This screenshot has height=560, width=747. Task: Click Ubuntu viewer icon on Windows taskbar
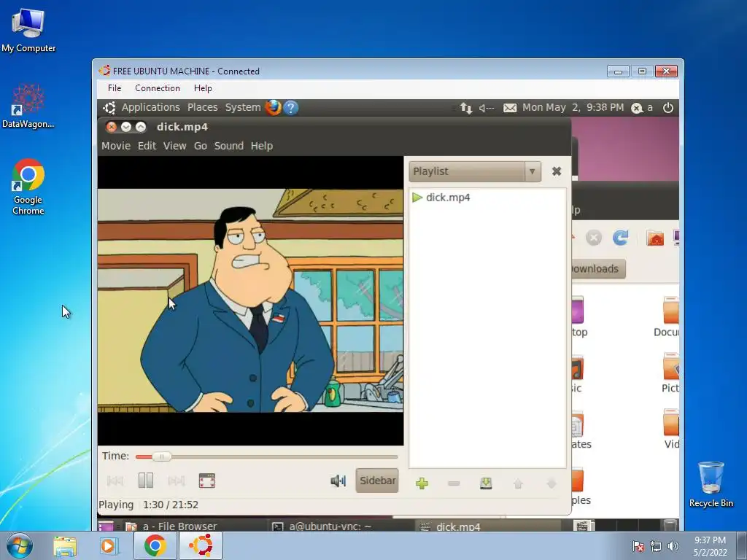click(x=201, y=545)
